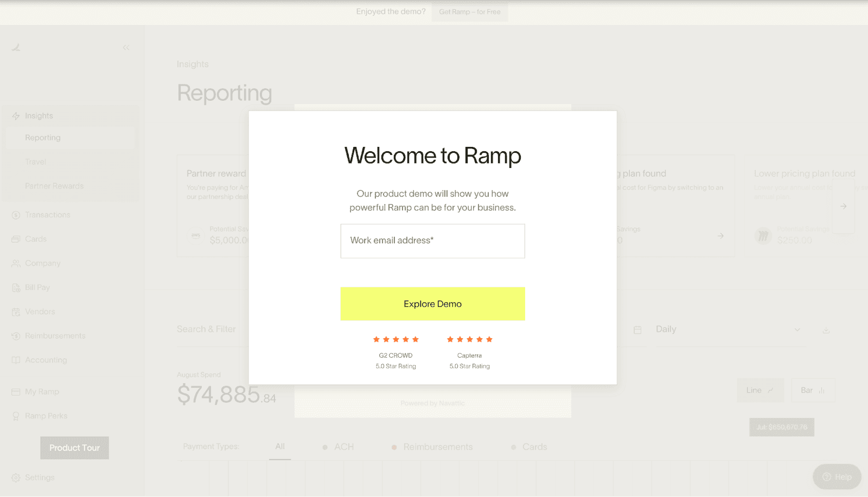
Task: Click the Search & Filter field
Action: (206, 330)
